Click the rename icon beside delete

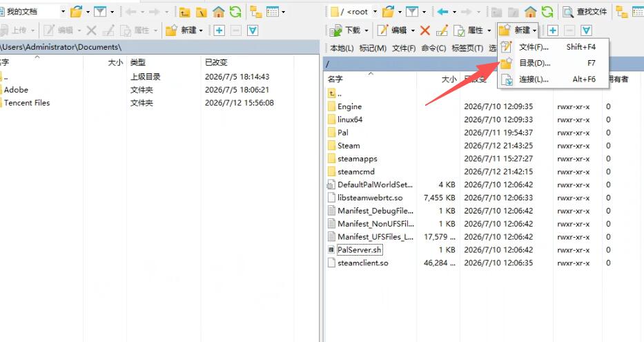(442, 30)
